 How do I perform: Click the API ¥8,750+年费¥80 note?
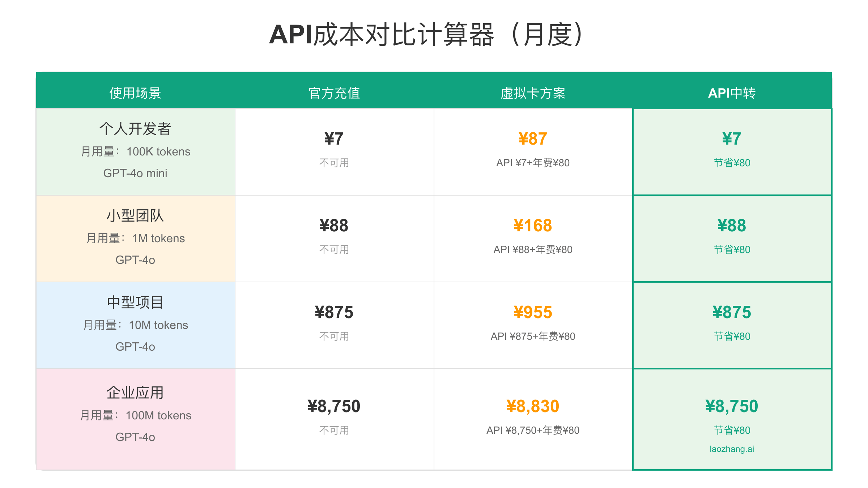click(x=533, y=431)
